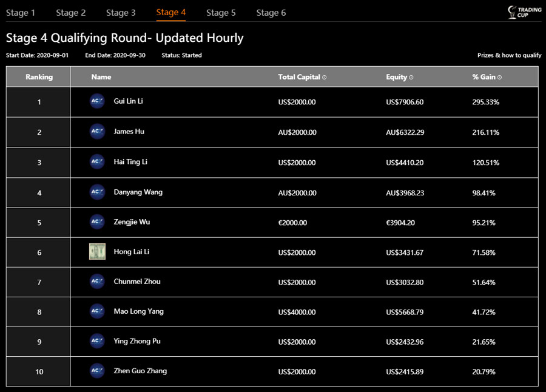Go to the Stage 6 tab
The width and height of the screenshot is (546, 392).
271,13
